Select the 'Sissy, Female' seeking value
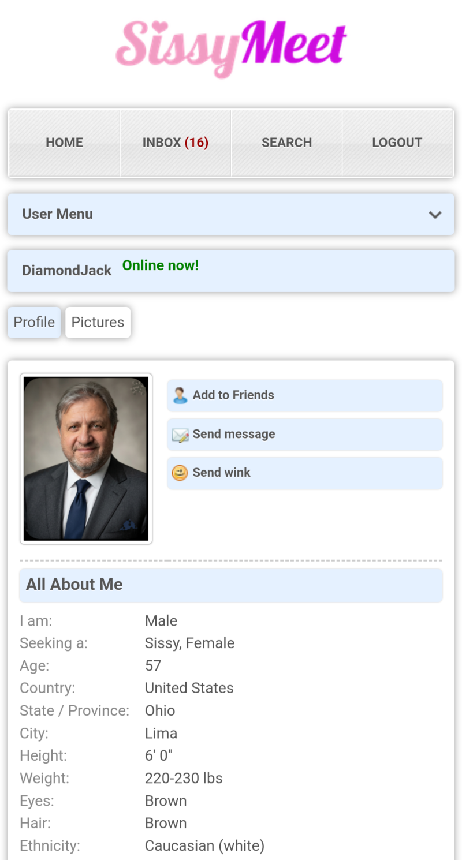462x868 pixels. coord(189,643)
